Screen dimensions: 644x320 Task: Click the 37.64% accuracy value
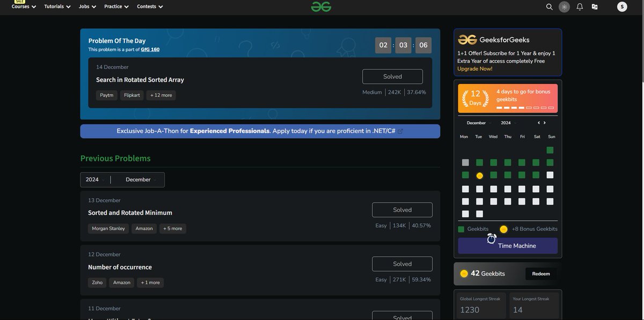click(x=416, y=92)
